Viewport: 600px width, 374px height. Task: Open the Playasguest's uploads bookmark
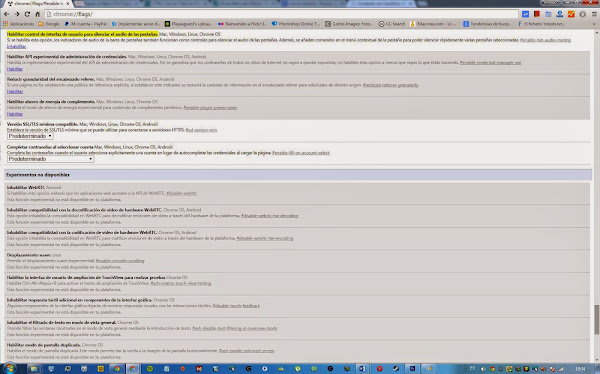coord(188,24)
